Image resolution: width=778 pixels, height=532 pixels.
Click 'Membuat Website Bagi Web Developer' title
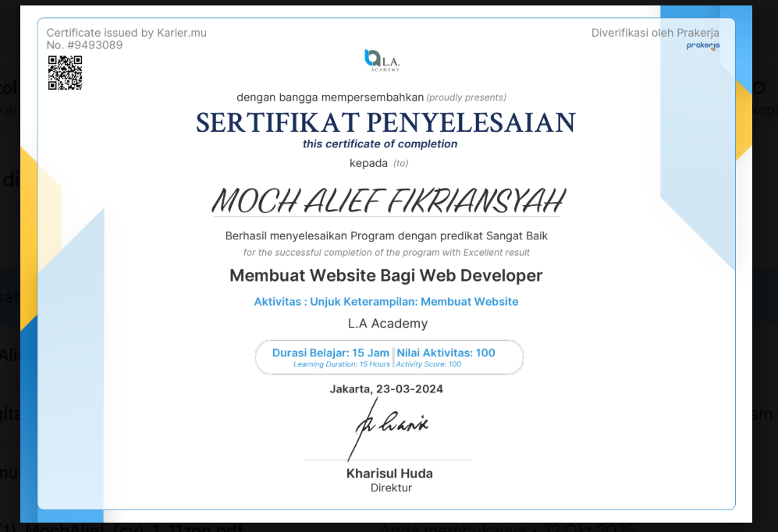pos(386,275)
